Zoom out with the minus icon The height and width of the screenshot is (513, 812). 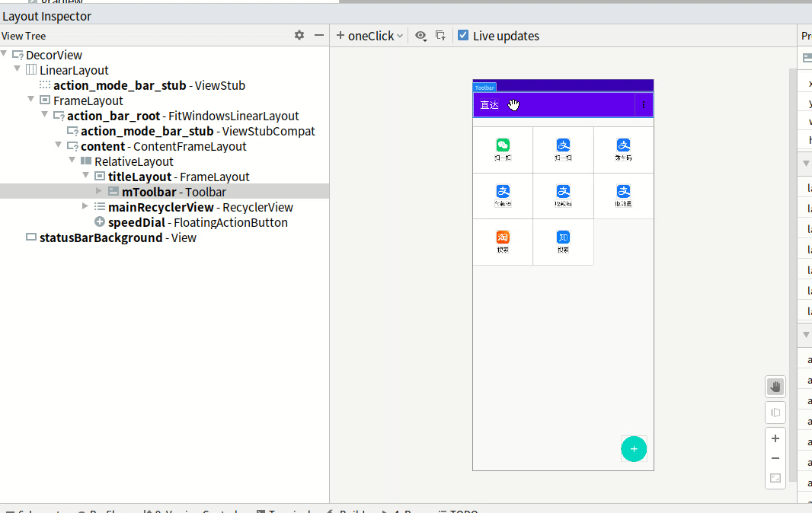[775, 458]
